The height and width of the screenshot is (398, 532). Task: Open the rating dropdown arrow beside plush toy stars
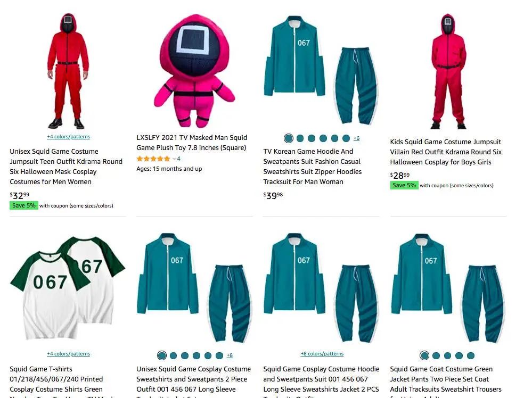pos(174,159)
